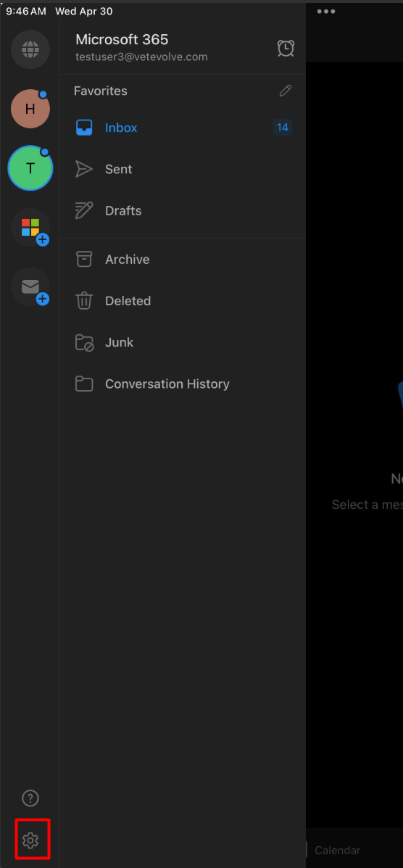Viewport: 403px width, 868px height.
Task: Click the Junk folder icon
Action: click(84, 343)
